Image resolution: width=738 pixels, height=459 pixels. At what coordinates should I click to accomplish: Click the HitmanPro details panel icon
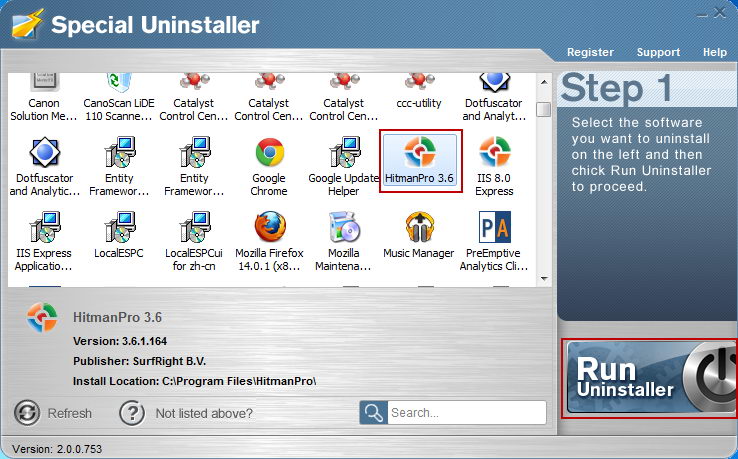(42, 318)
